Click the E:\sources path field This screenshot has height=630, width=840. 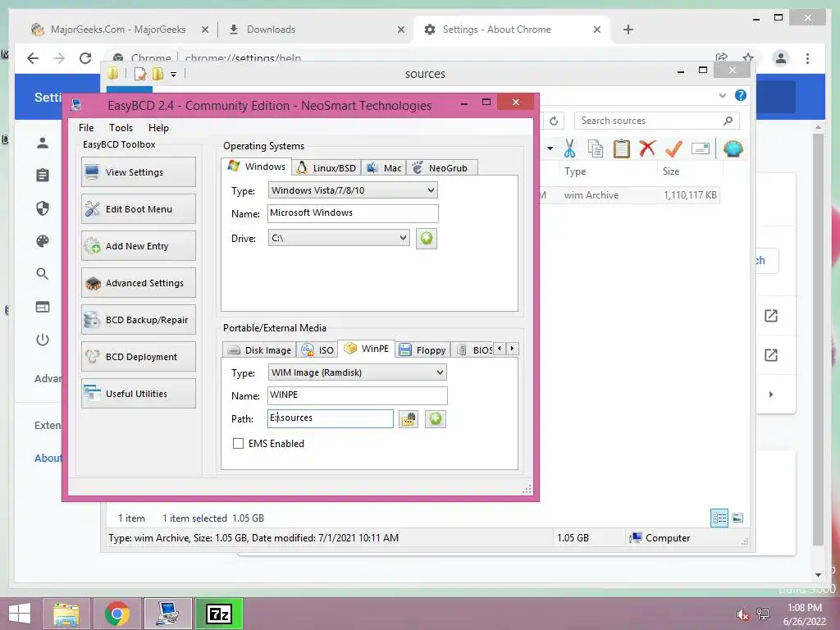(x=331, y=418)
